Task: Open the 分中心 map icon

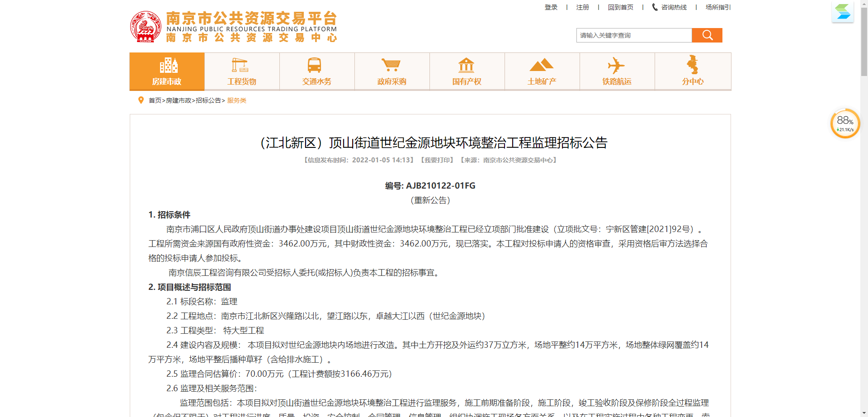Action: (693, 71)
